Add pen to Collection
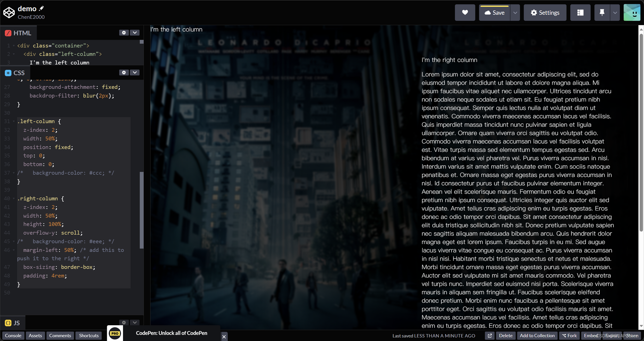 pyautogui.click(x=537, y=336)
